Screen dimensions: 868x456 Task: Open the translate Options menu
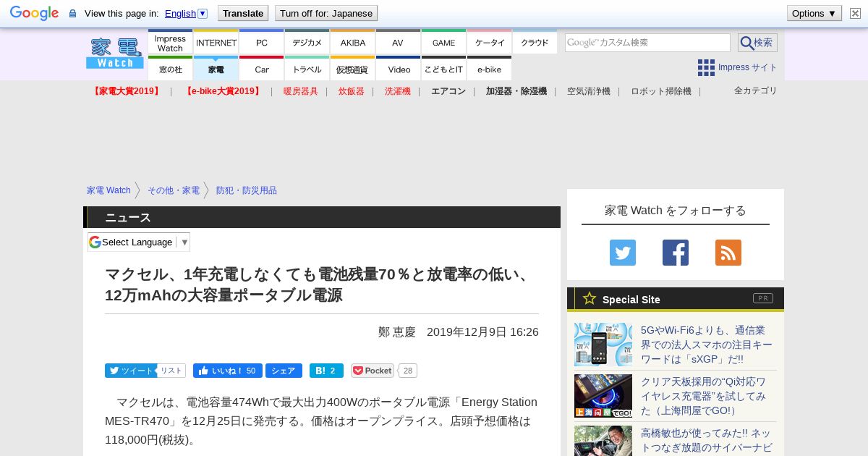click(814, 13)
